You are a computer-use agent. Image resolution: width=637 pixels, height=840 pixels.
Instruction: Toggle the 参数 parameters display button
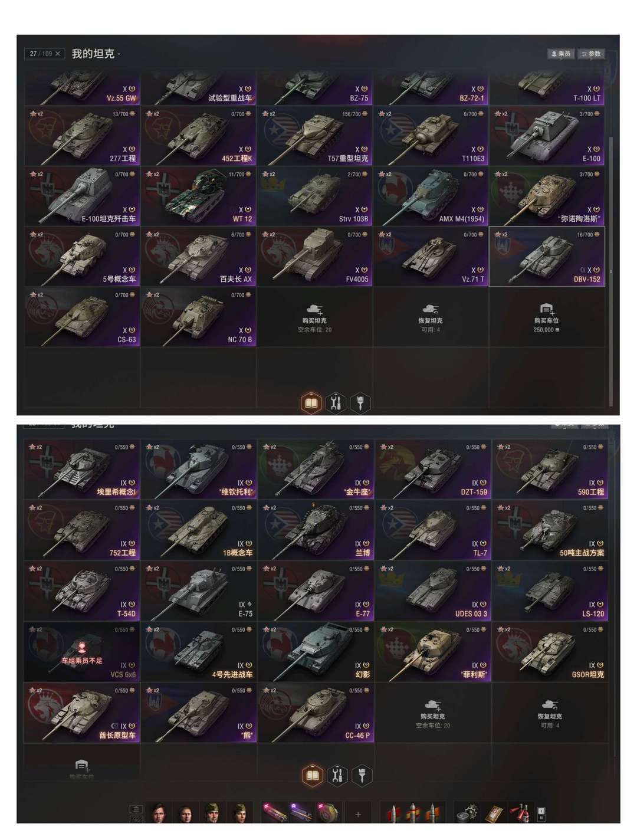(x=591, y=54)
